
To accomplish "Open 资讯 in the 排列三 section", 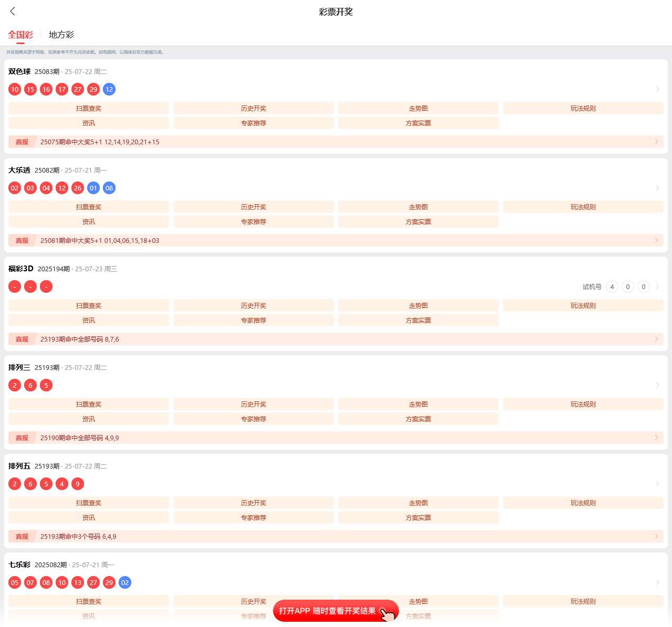I will point(89,419).
